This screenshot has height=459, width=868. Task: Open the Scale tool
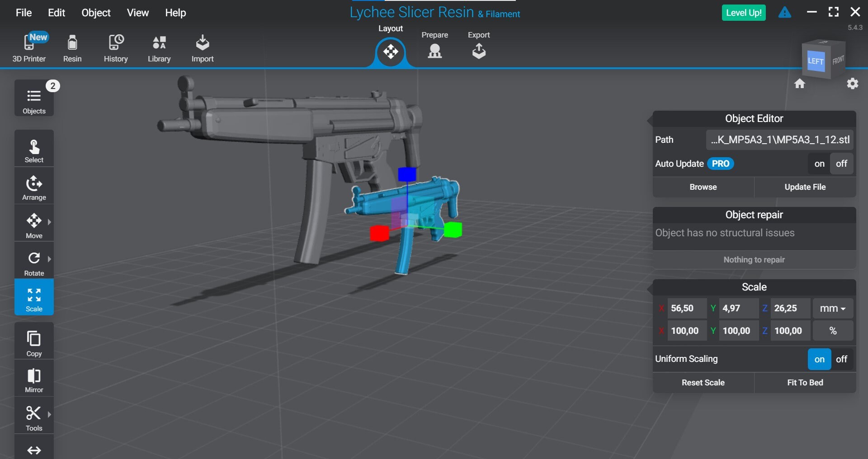click(34, 298)
